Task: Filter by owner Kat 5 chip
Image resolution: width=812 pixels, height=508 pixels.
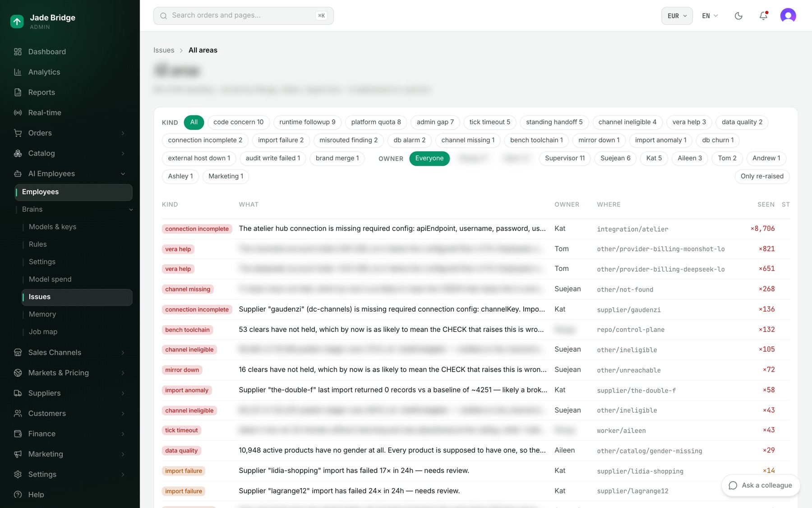Action: (x=654, y=158)
